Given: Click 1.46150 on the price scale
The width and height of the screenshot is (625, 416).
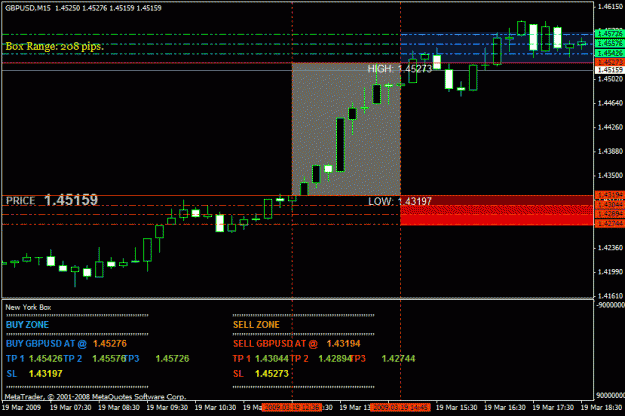Looking at the screenshot, I should point(610,7).
